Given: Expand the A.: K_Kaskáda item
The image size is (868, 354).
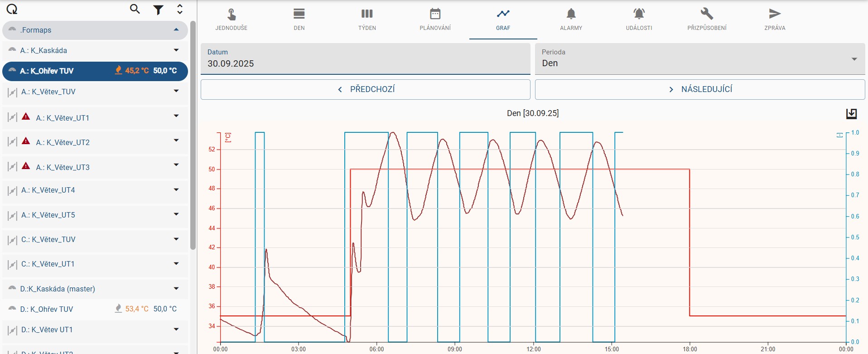Looking at the screenshot, I should [176, 50].
